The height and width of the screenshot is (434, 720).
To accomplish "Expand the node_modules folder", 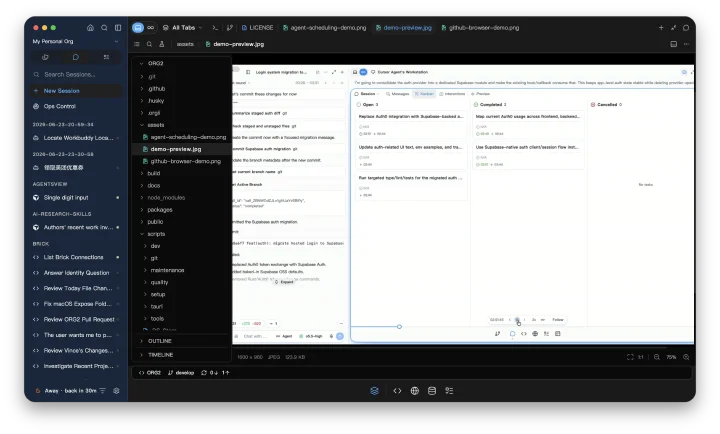I will (x=182, y=197).
